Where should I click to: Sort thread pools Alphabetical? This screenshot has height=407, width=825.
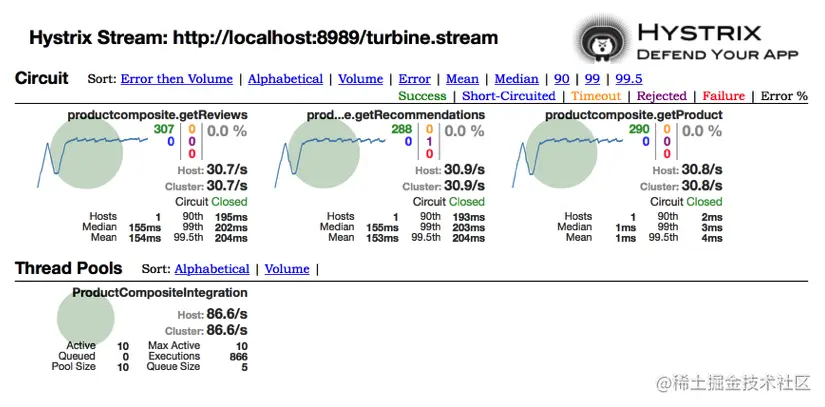tap(212, 269)
